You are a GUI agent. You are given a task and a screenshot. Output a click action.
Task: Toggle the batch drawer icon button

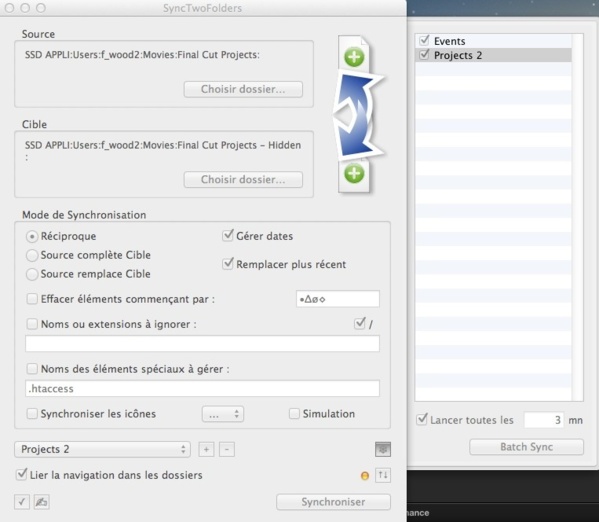click(x=383, y=449)
